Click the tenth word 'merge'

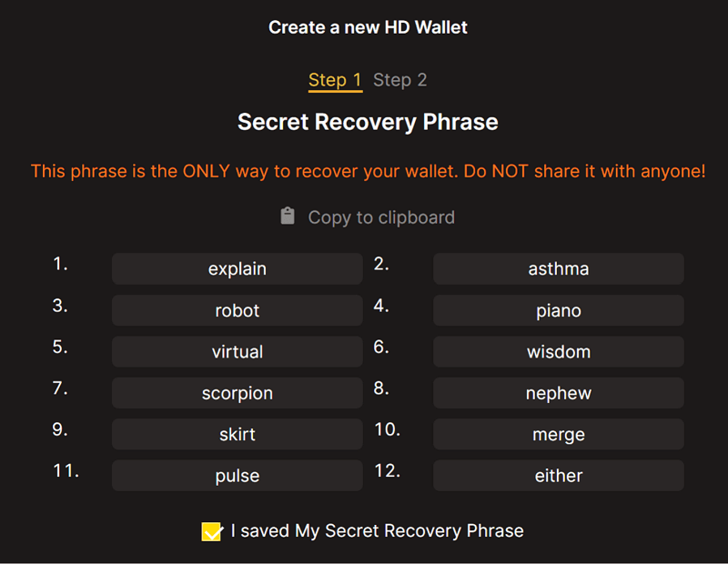pyautogui.click(x=559, y=434)
